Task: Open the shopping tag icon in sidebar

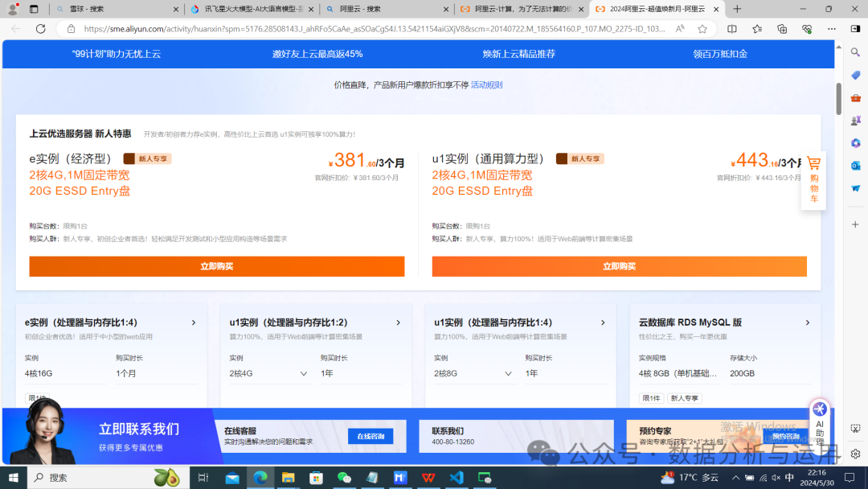Action: pyautogui.click(x=855, y=76)
